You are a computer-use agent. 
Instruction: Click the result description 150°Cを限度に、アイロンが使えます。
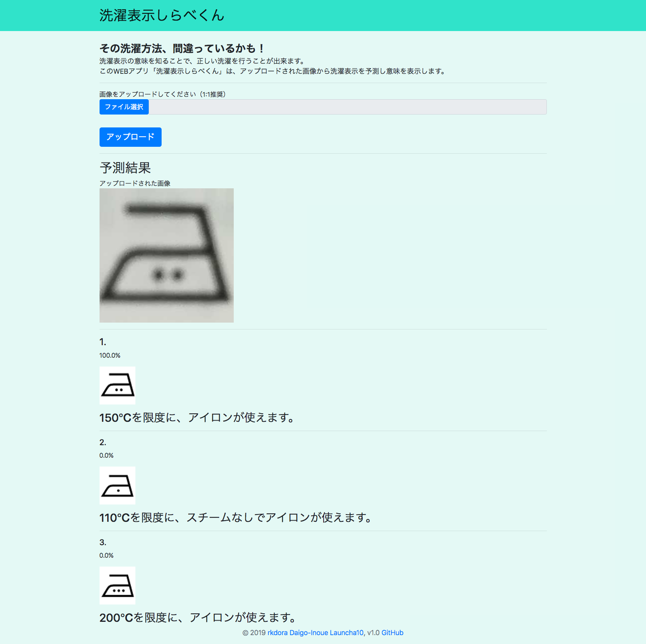(197, 418)
